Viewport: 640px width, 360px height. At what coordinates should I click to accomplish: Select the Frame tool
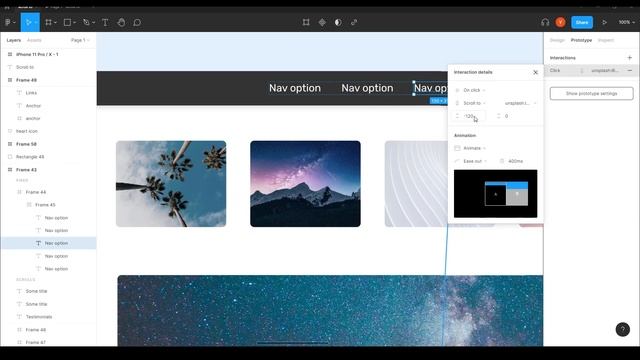pyautogui.click(x=49, y=22)
